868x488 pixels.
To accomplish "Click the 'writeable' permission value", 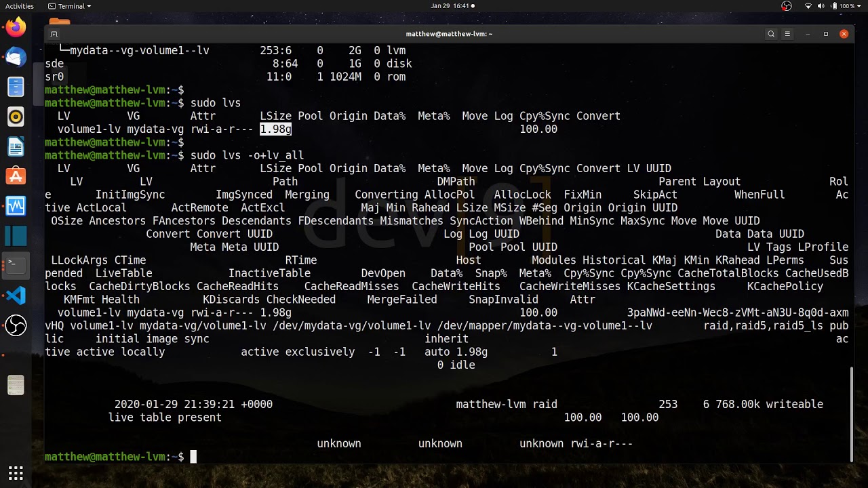I will tap(795, 405).
